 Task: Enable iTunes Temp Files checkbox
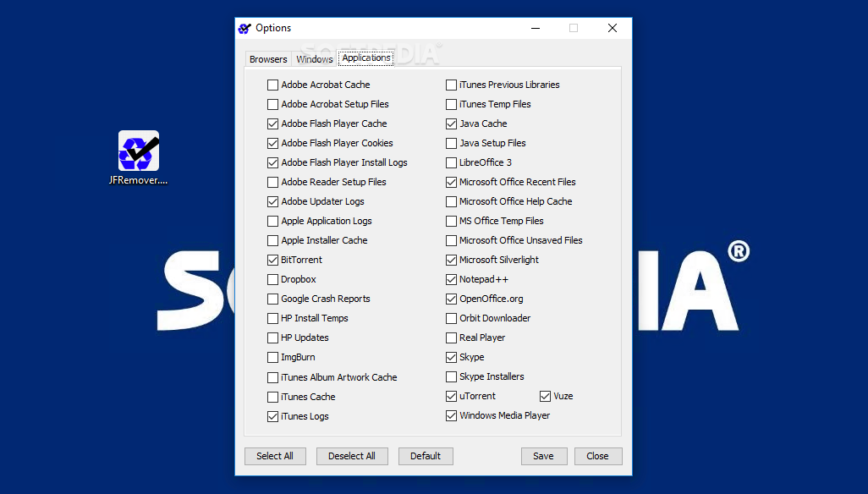click(x=451, y=104)
